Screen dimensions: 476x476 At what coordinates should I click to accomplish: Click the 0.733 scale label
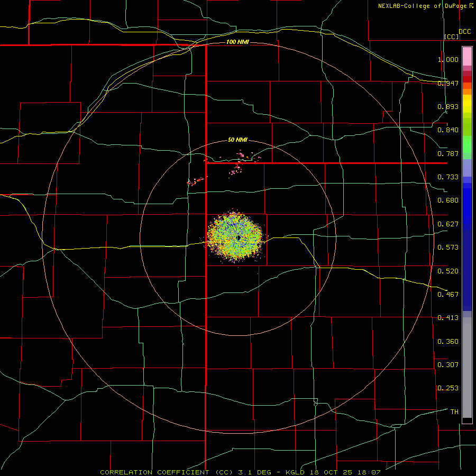pos(448,177)
